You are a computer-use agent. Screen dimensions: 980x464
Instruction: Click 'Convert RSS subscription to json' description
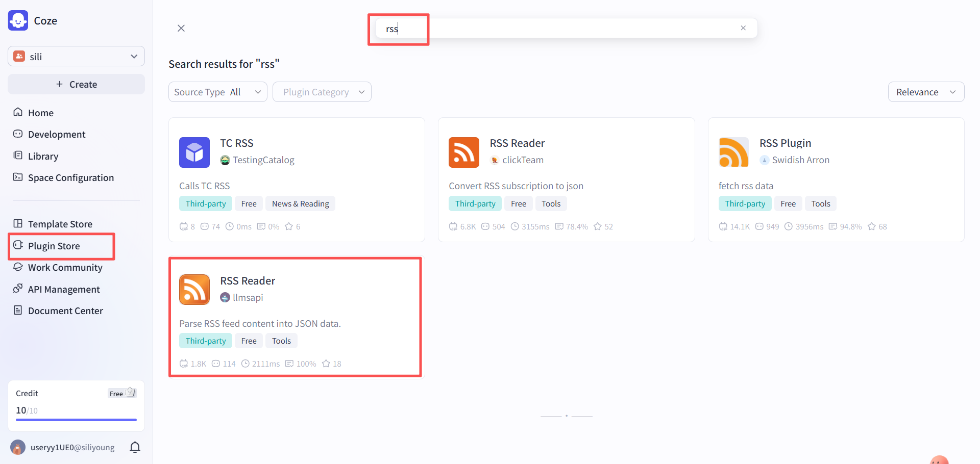(x=516, y=186)
